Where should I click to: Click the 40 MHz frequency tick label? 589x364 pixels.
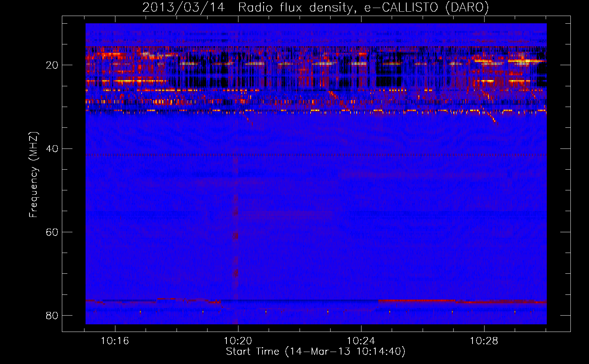click(x=52, y=149)
